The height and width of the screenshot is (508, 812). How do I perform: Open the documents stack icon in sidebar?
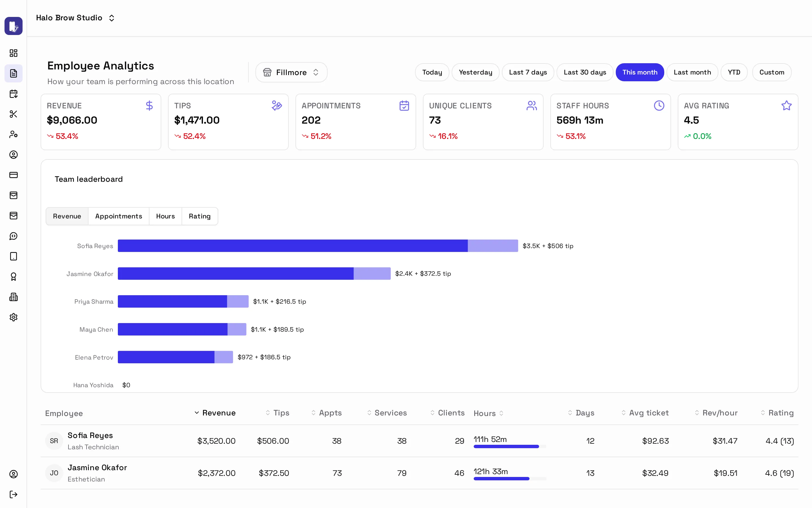coord(14,297)
